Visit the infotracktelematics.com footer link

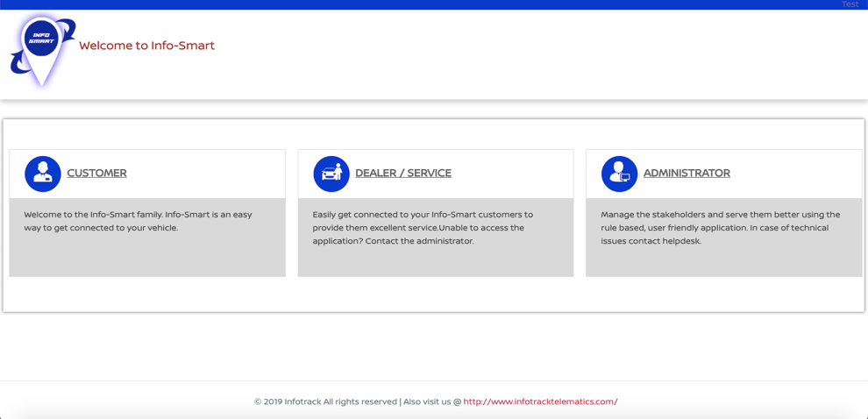pyautogui.click(x=540, y=401)
